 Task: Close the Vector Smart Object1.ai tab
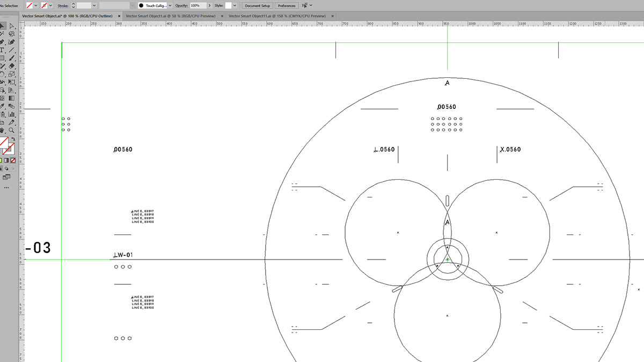point(222,16)
